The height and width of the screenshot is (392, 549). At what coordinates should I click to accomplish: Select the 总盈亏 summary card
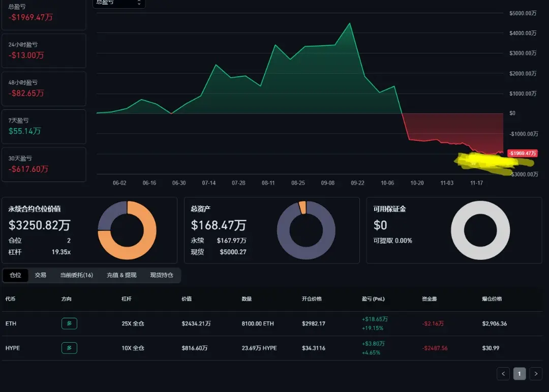[44, 14]
